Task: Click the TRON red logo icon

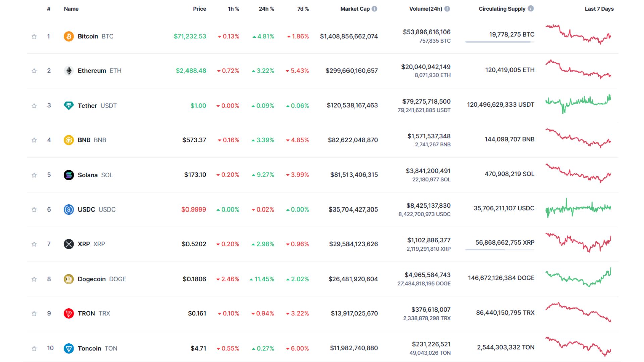Action: click(69, 313)
